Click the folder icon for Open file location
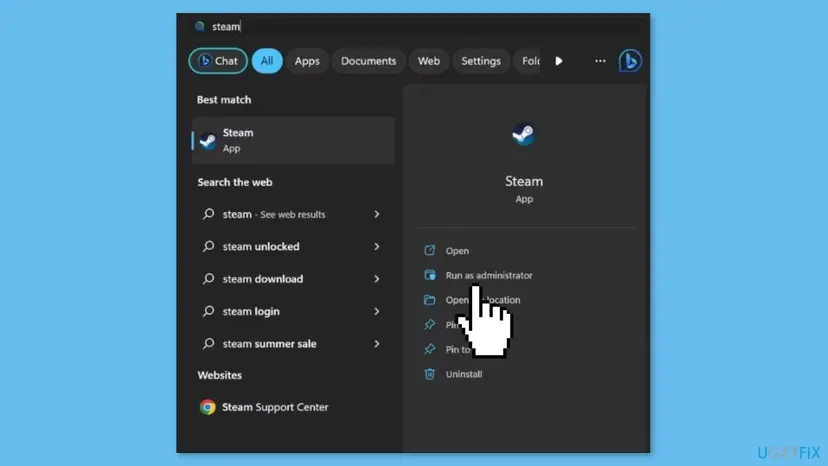Image resolution: width=828 pixels, height=466 pixels. tap(429, 300)
